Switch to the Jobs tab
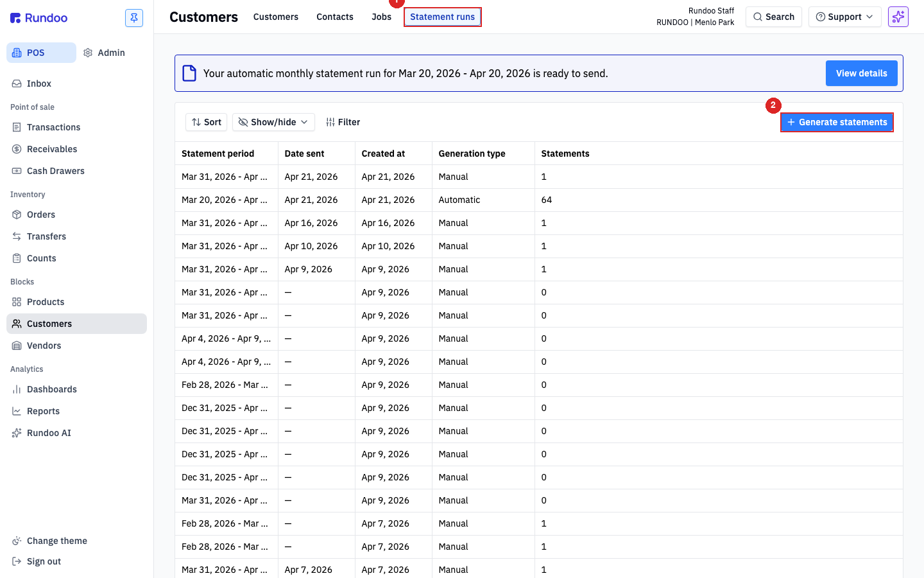This screenshot has width=924, height=578. [x=382, y=17]
